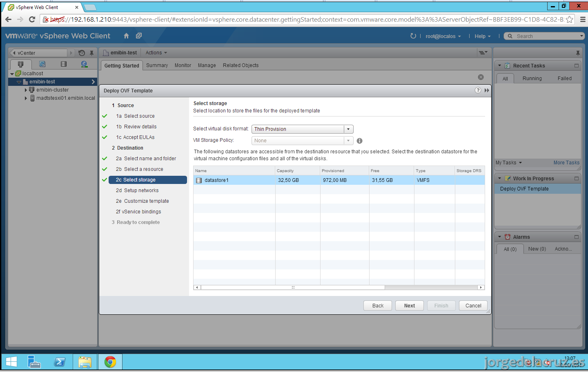Image resolution: width=588 pixels, height=372 pixels.
Task: Click the VM Storage Policy info icon
Action: [359, 141]
